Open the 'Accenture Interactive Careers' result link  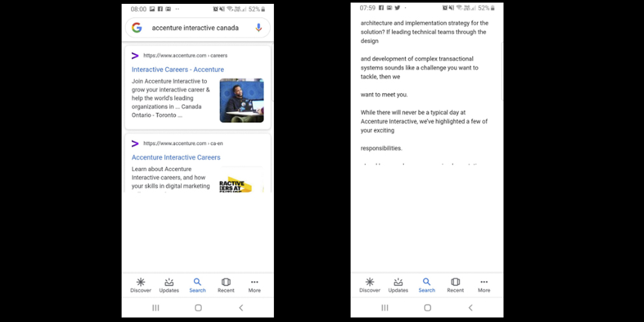coord(176,157)
